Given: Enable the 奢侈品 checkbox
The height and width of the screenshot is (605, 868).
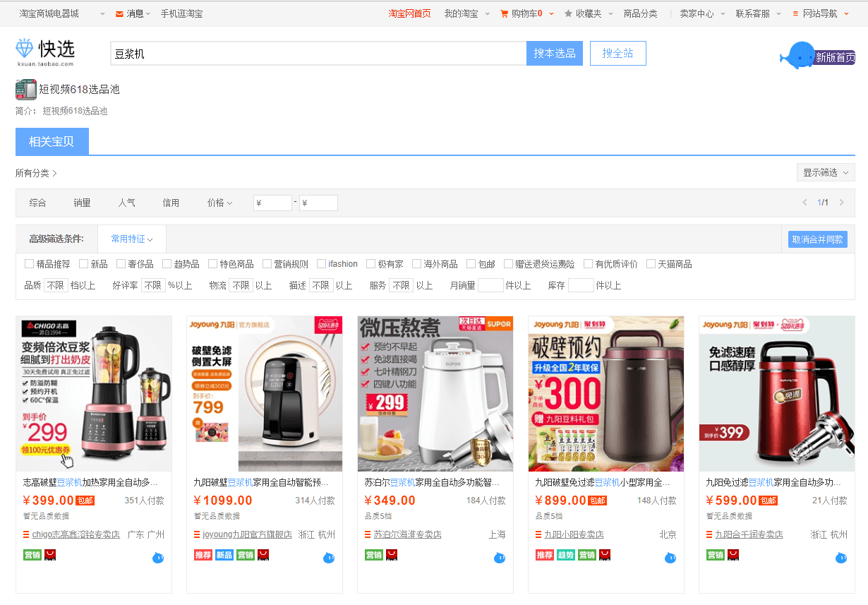Looking at the screenshot, I should click(121, 264).
